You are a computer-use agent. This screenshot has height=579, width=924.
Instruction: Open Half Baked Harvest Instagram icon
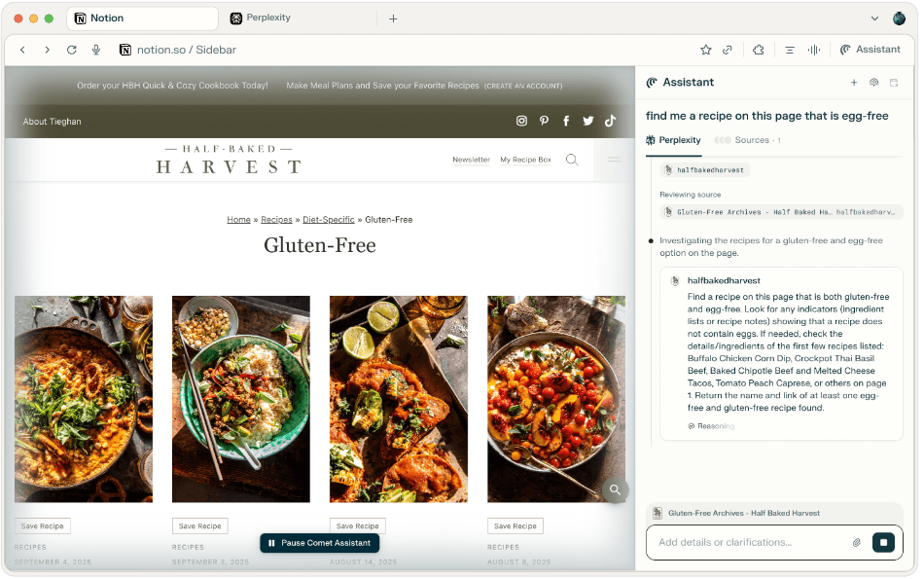[x=521, y=121]
